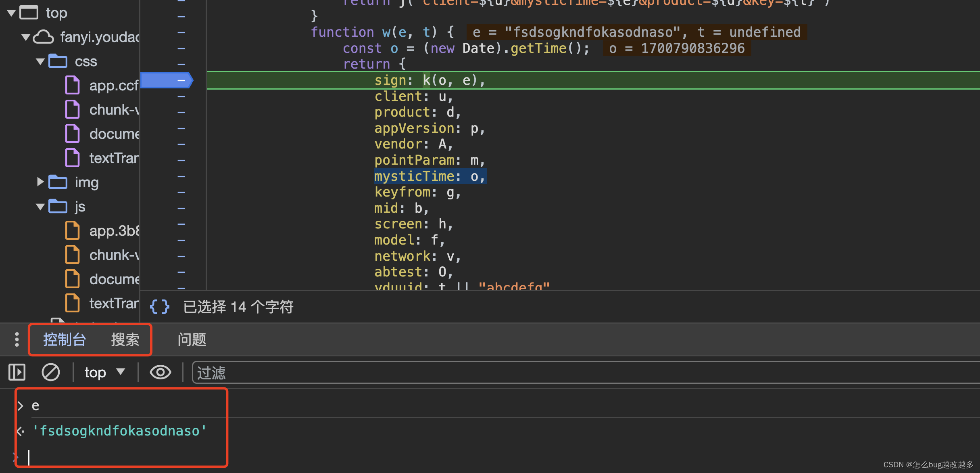
Task: Select the 控制台 tab
Action: 65,339
